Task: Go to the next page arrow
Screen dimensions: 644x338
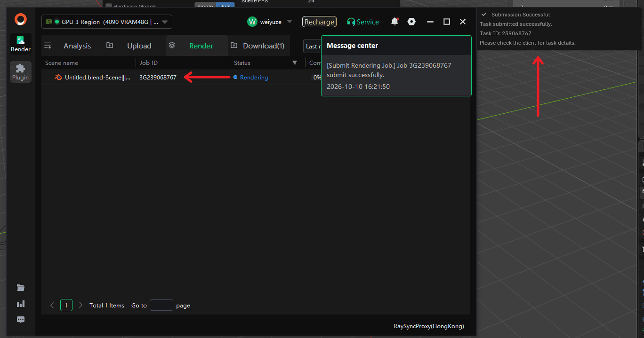Action: pos(80,305)
